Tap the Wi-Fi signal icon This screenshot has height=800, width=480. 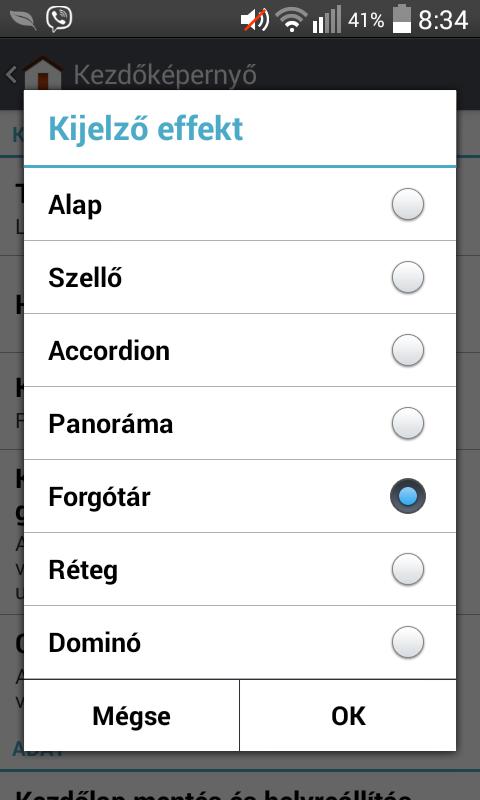coord(291,20)
